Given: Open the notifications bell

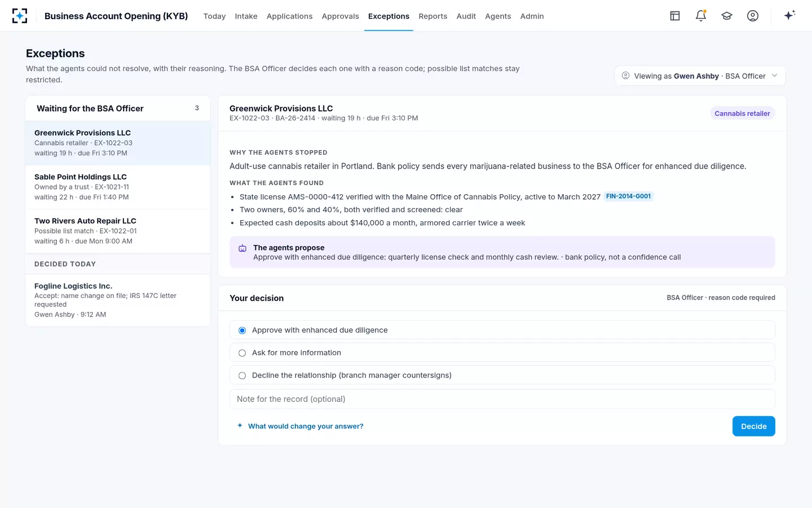Looking at the screenshot, I should click(701, 16).
